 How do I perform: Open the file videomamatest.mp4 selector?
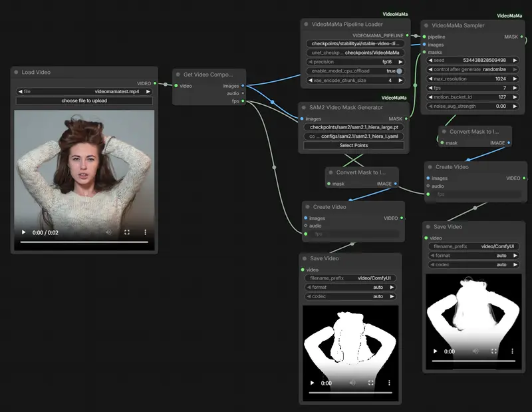tap(84, 91)
